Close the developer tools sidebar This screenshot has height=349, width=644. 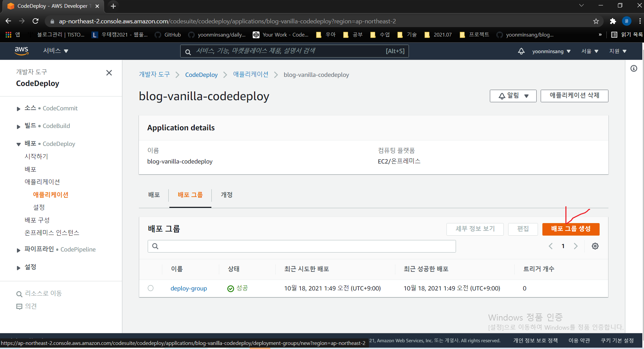[109, 73]
